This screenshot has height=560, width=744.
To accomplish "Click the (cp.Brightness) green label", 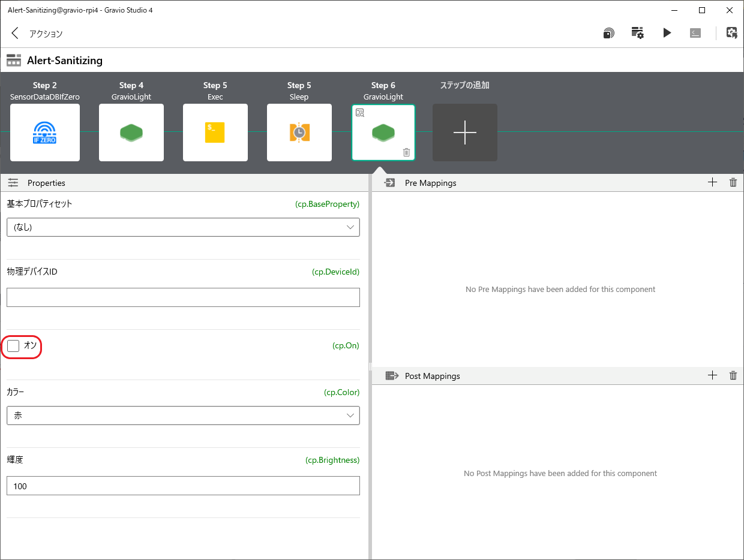I will point(332,460).
